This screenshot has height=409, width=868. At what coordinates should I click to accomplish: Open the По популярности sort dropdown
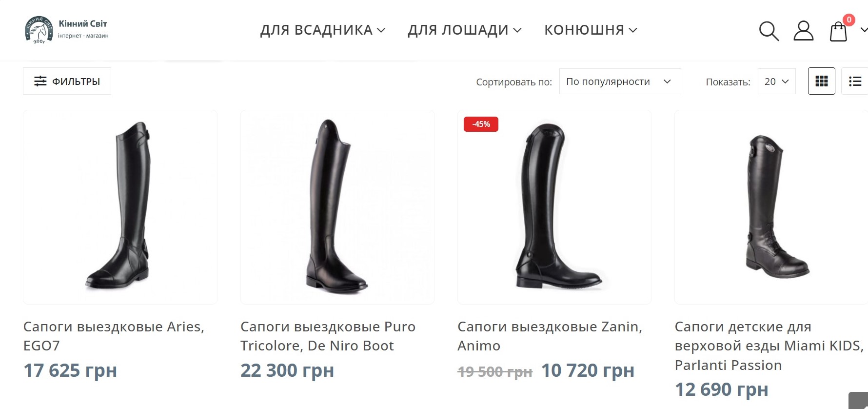pyautogui.click(x=620, y=82)
